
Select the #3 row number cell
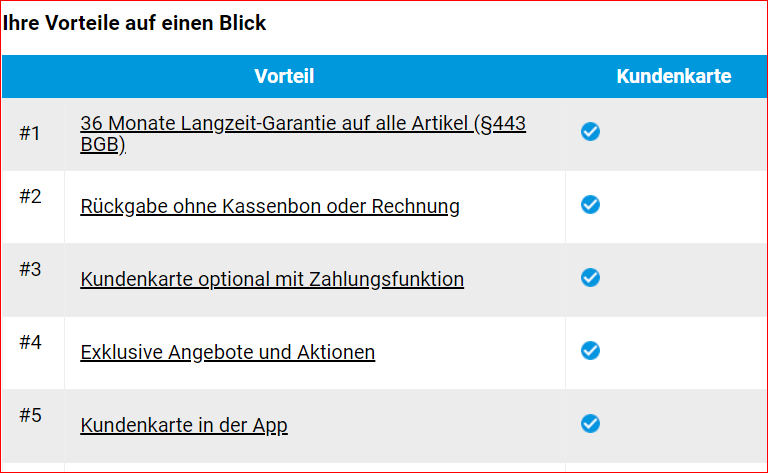pos(30,269)
